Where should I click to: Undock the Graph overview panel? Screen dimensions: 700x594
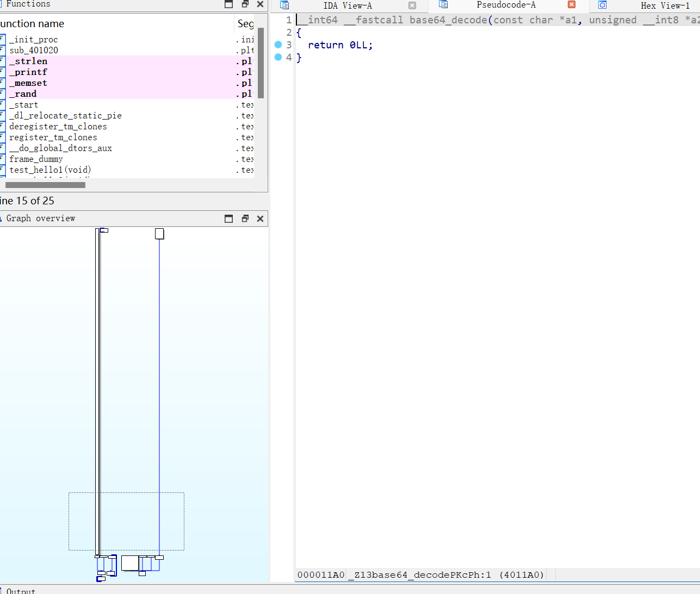click(245, 218)
